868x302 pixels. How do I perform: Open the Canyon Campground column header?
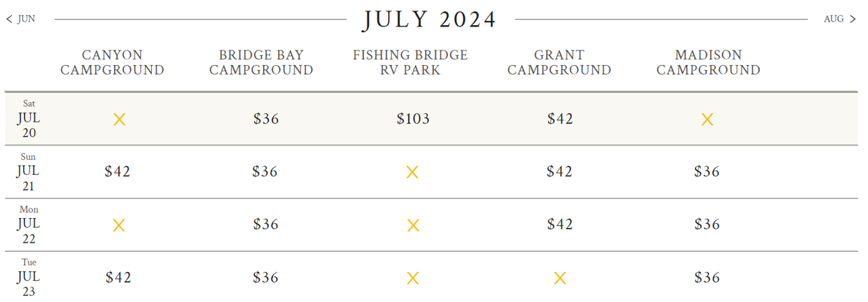tap(112, 62)
